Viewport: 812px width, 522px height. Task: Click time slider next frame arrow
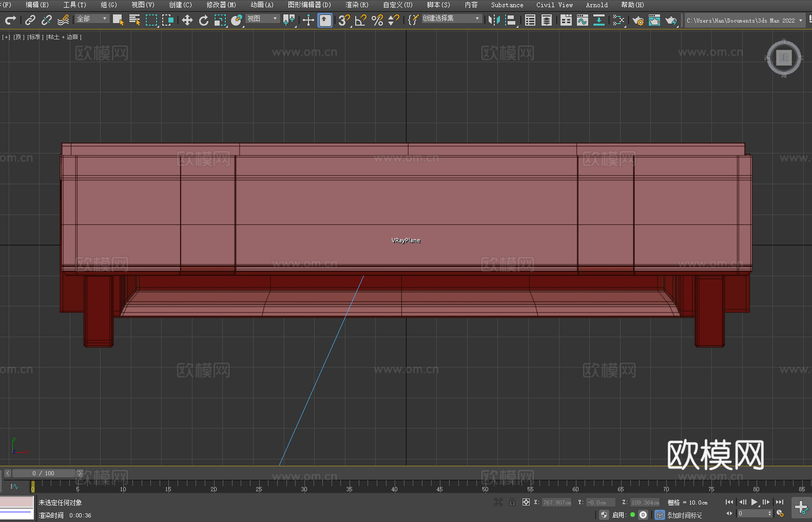pos(80,473)
